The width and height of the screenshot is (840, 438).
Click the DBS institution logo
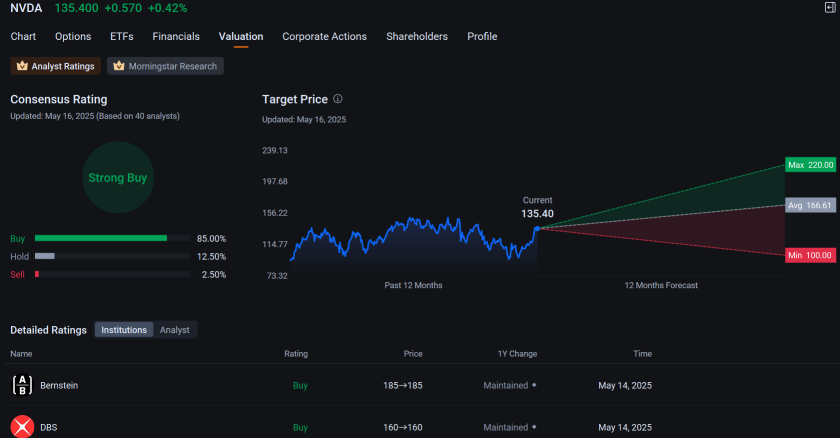(22, 427)
